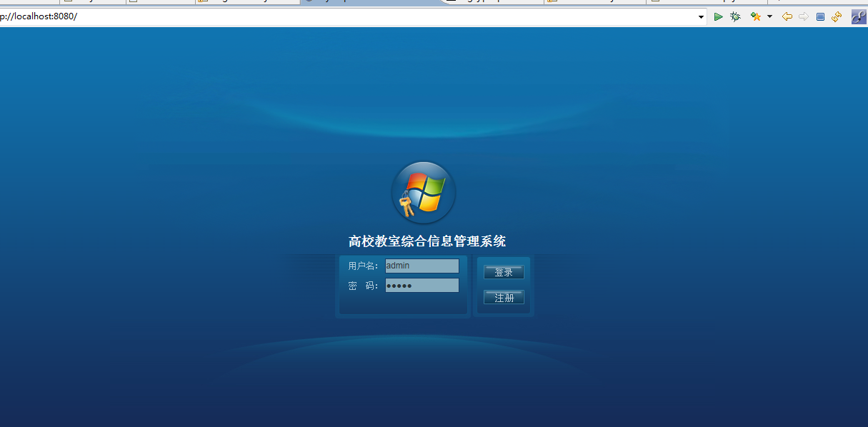Image resolution: width=868 pixels, height=427 pixels.
Task: Click the debug bug icon
Action: point(735,16)
